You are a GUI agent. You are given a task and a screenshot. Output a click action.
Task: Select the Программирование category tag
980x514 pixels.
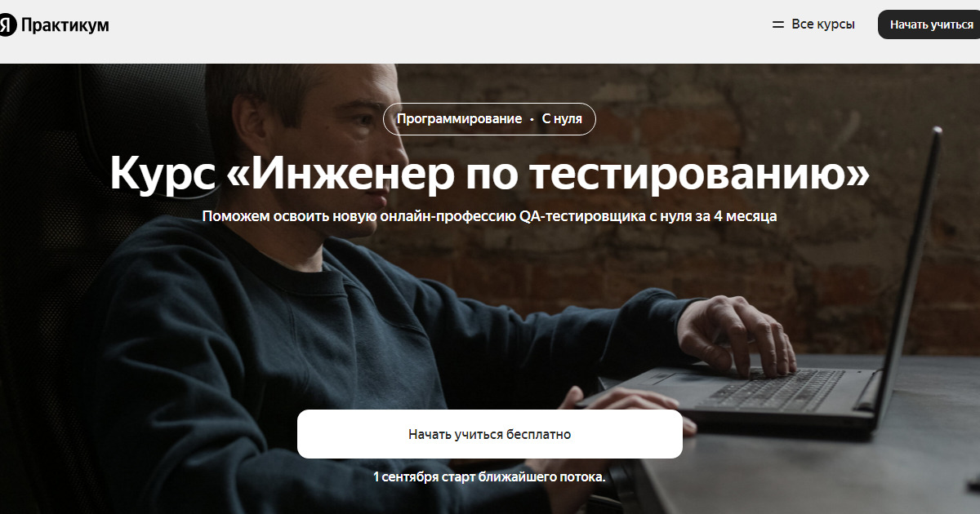(x=459, y=119)
